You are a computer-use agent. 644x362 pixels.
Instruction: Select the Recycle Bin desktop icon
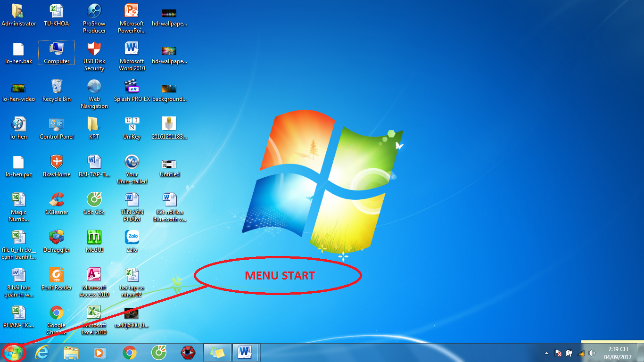coord(57,90)
